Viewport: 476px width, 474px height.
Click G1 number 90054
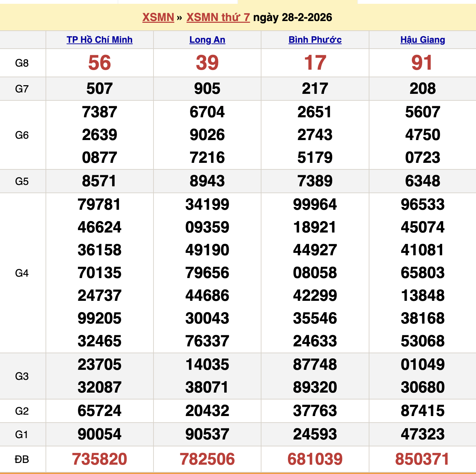(x=99, y=435)
